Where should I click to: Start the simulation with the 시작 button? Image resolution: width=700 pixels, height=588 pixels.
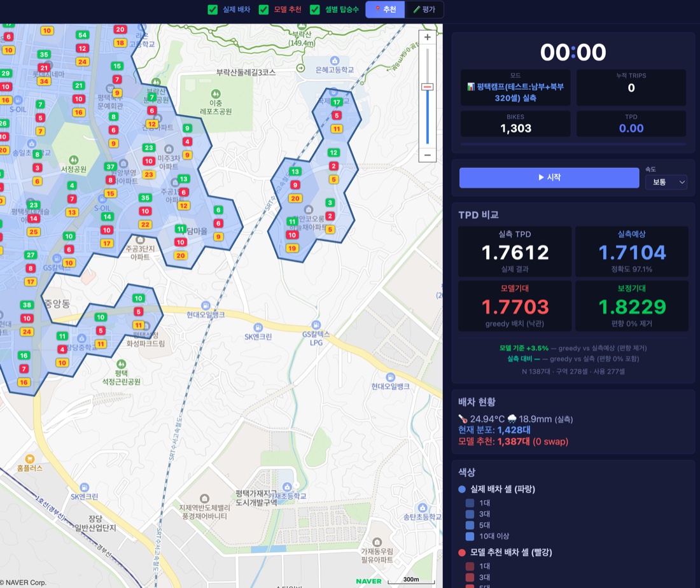click(549, 178)
